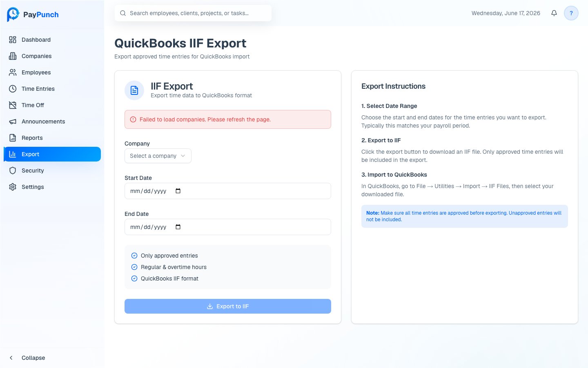
Task: Click the Security shield icon
Action: coord(13,171)
